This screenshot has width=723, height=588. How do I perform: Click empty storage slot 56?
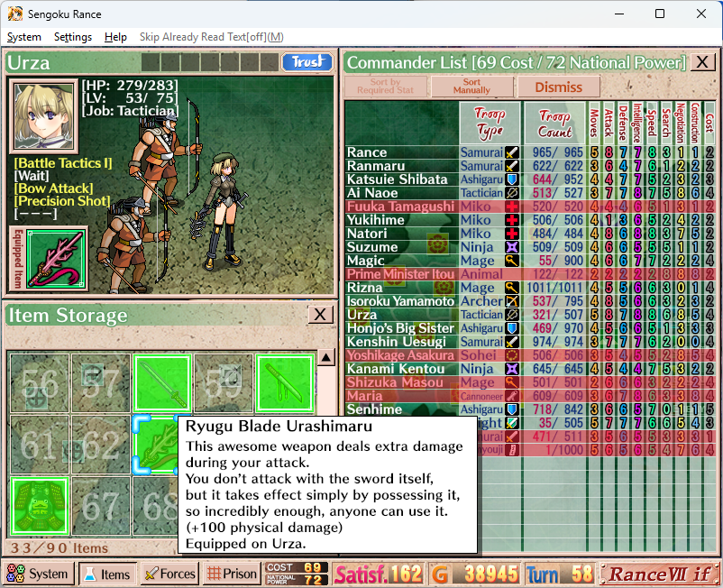tap(40, 383)
